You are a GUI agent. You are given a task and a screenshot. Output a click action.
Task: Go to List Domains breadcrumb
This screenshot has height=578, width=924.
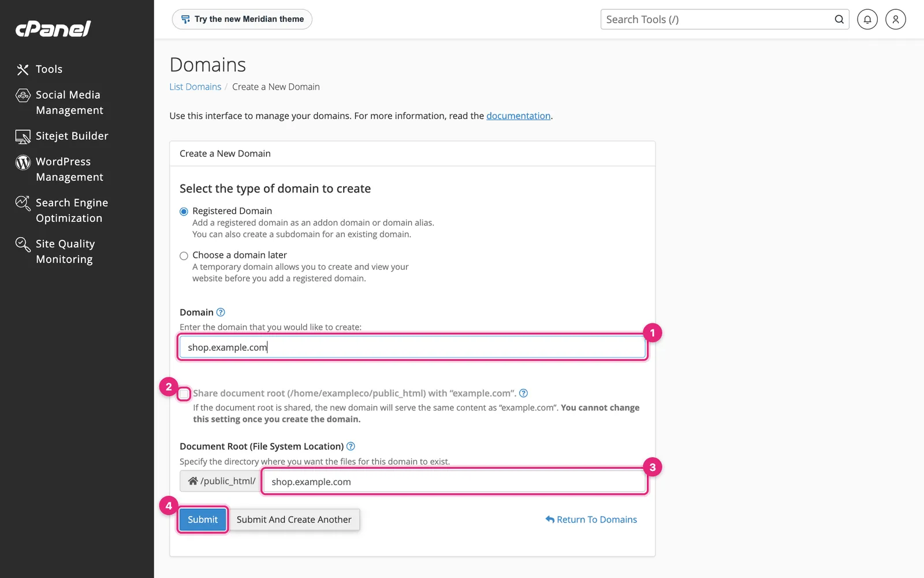pyautogui.click(x=195, y=87)
